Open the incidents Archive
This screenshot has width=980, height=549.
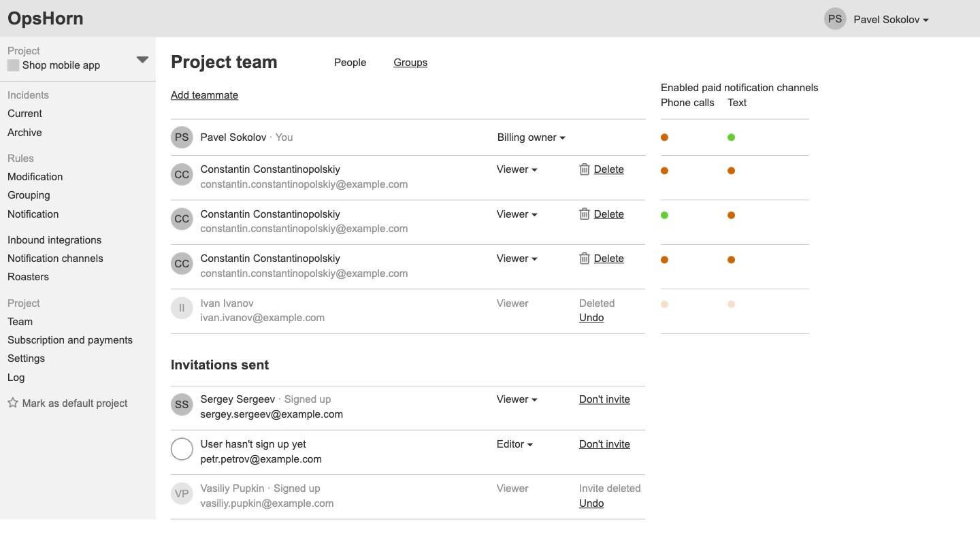[x=24, y=133]
